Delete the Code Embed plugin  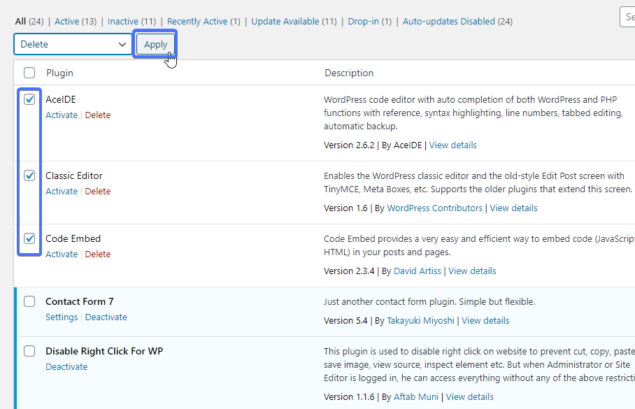pyautogui.click(x=98, y=254)
